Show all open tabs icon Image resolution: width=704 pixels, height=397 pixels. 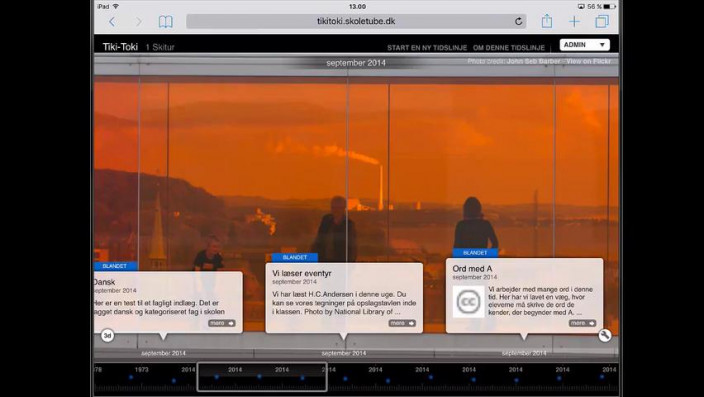point(602,21)
